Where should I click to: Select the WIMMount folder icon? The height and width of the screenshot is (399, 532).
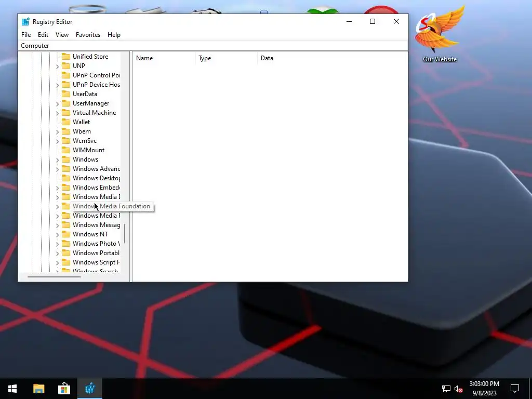pyautogui.click(x=66, y=150)
